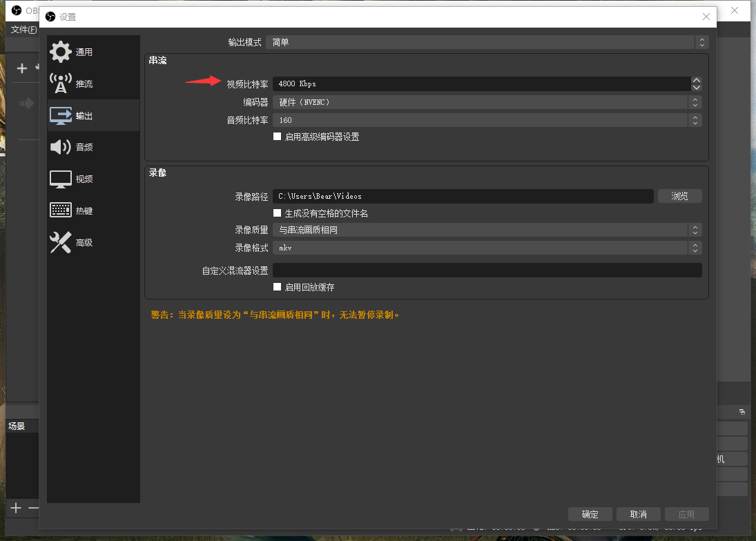Open the 录像质量 quality dropdown
Image resolution: width=756 pixels, height=541 pixels.
point(487,230)
